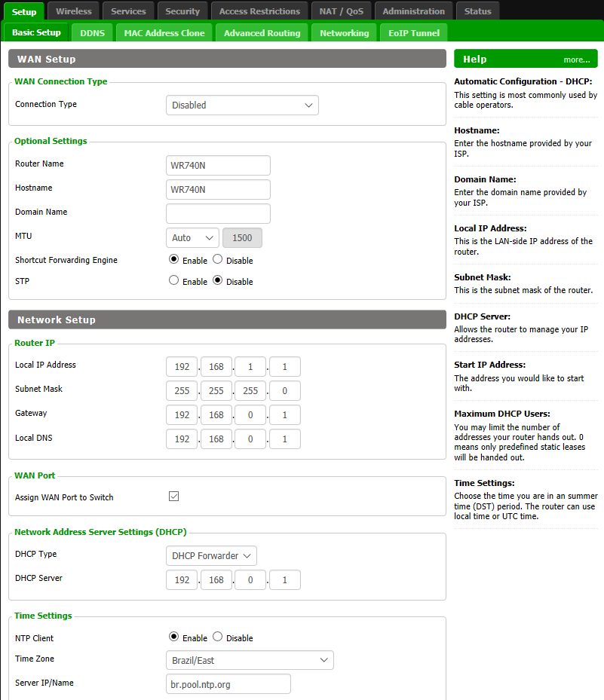Click the 'Network Setup' section header

coord(228,319)
